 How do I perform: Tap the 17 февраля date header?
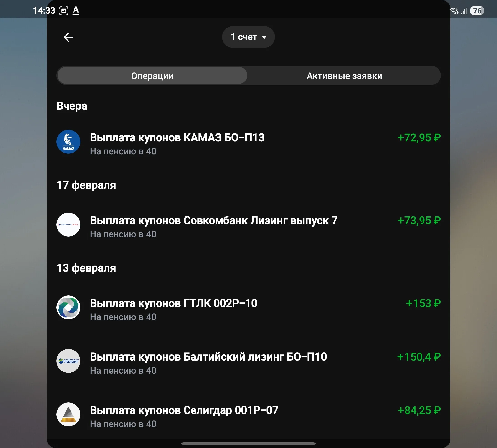coord(86,185)
